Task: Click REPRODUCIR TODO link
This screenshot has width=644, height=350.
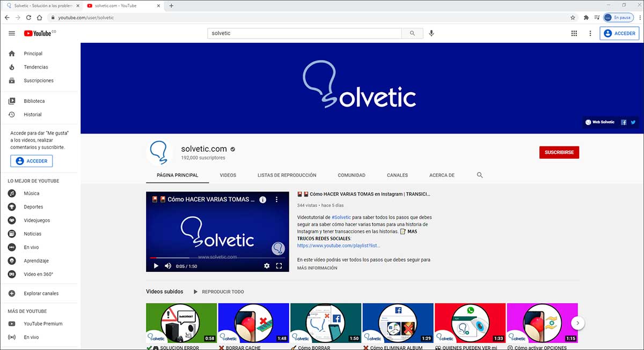Action: point(219,292)
